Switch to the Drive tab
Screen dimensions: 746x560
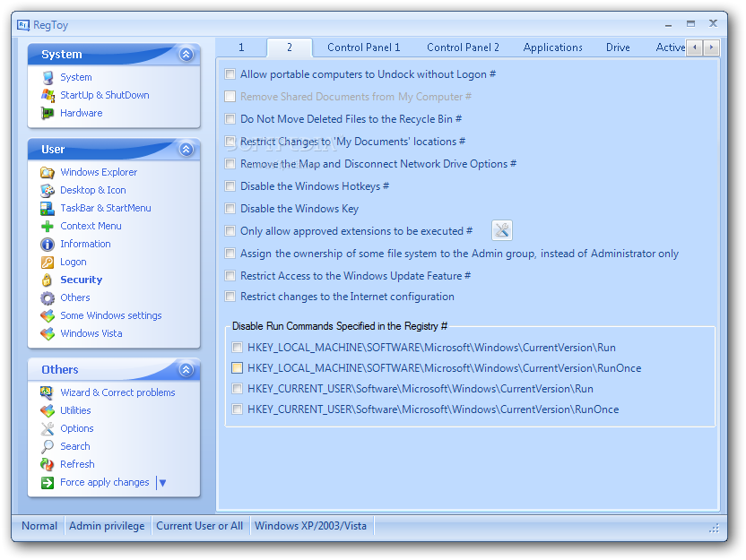pos(618,47)
